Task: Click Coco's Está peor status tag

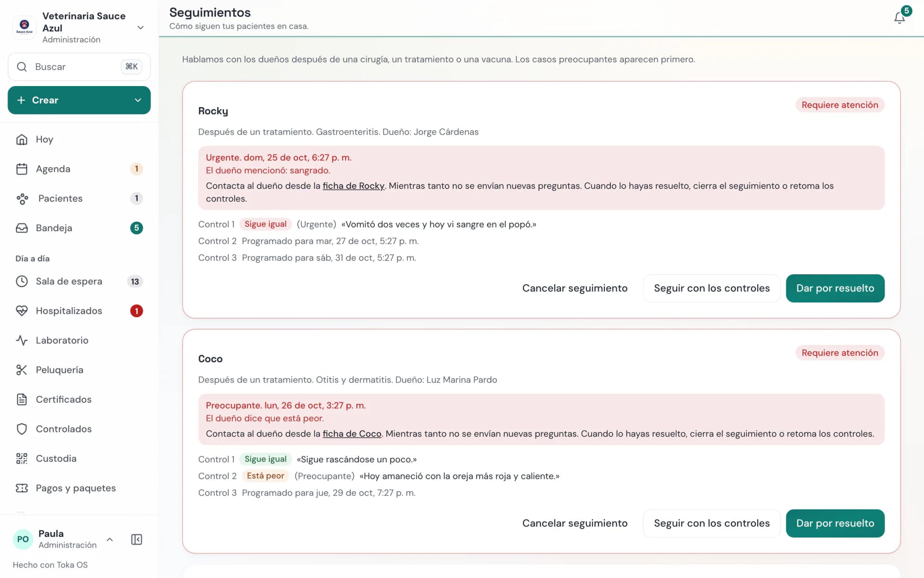Action: 266,476
